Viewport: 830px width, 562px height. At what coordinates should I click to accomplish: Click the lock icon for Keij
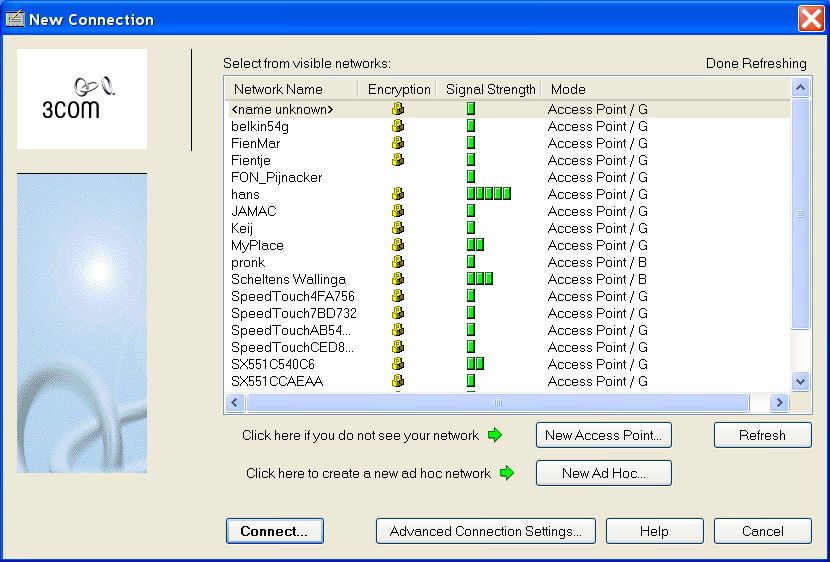pos(398,228)
